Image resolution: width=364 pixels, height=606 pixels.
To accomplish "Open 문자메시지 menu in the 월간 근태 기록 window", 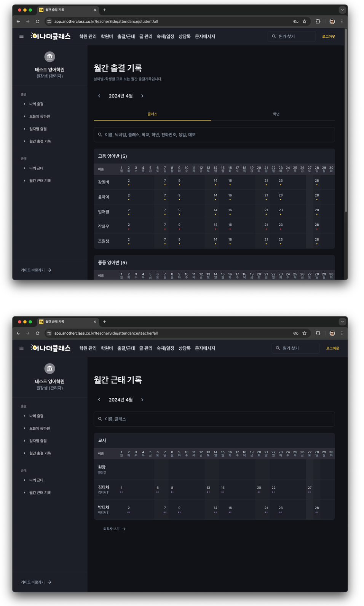I will [205, 348].
